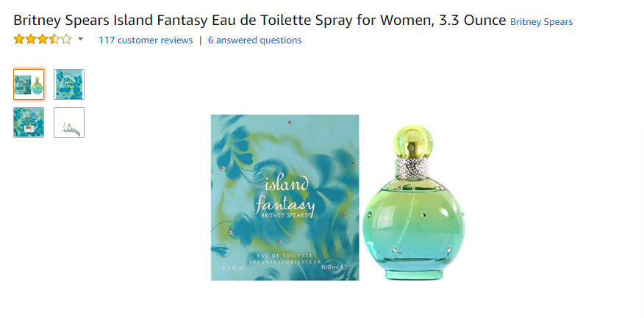644x318 pixels.
Task: Click the third gold rating star
Action: click(43, 40)
